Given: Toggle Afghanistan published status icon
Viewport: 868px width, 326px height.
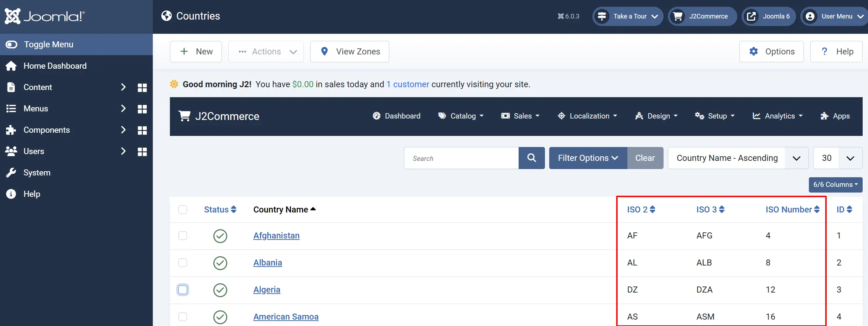Looking at the screenshot, I should tap(220, 236).
